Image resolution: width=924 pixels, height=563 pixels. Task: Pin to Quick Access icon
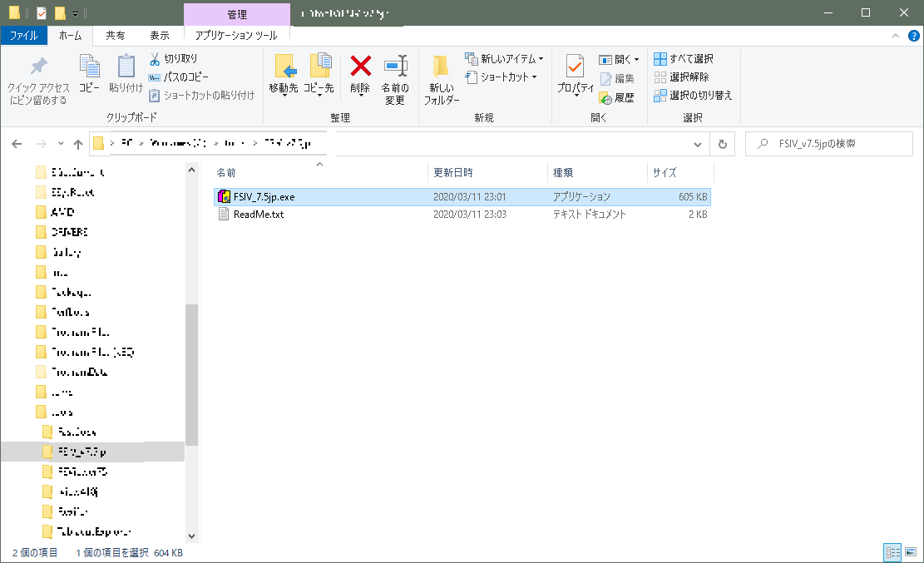tap(38, 67)
